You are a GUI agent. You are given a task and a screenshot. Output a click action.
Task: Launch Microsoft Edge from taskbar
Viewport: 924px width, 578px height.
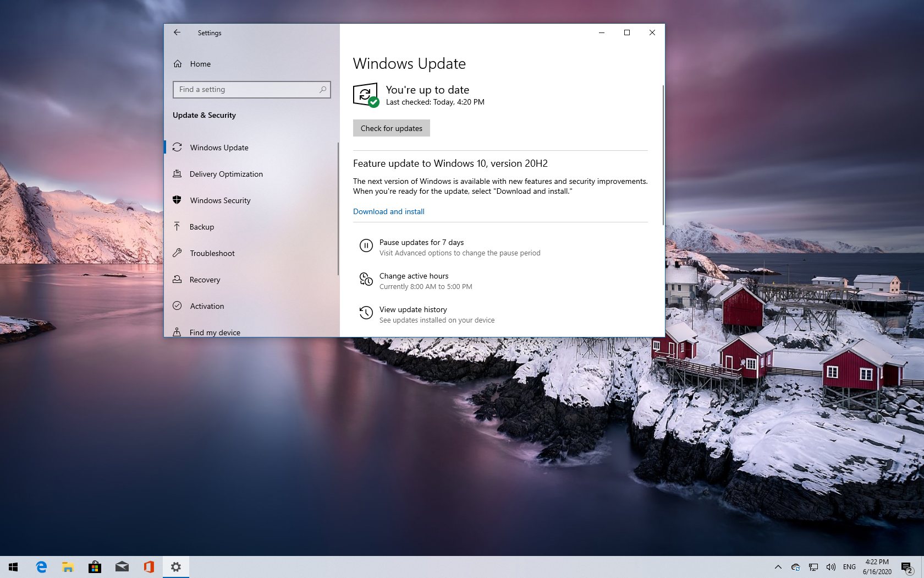[41, 566]
